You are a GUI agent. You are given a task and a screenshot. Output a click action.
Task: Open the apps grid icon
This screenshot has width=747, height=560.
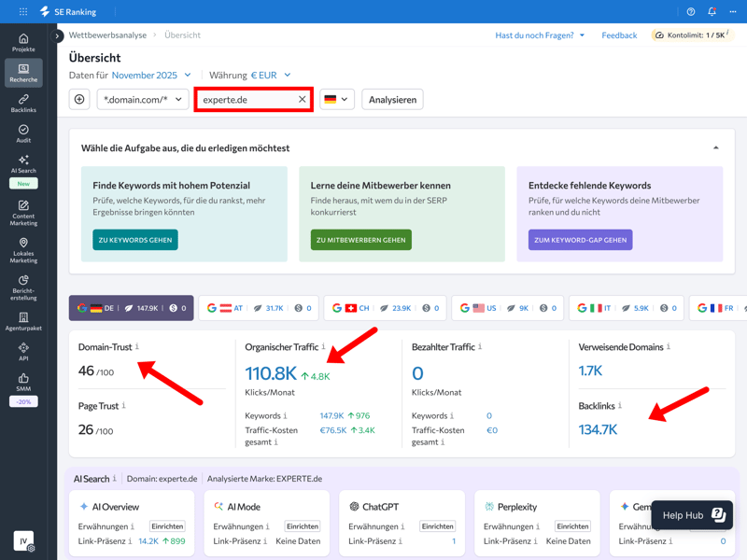(x=23, y=12)
